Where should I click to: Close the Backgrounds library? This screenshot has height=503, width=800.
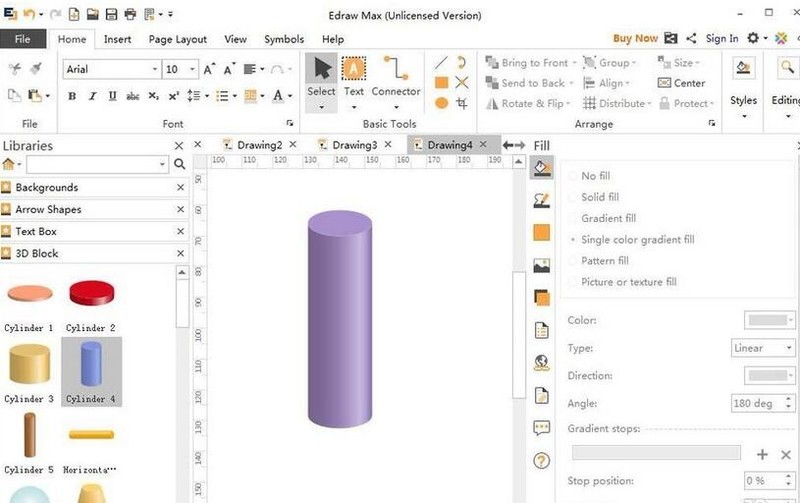[180, 188]
